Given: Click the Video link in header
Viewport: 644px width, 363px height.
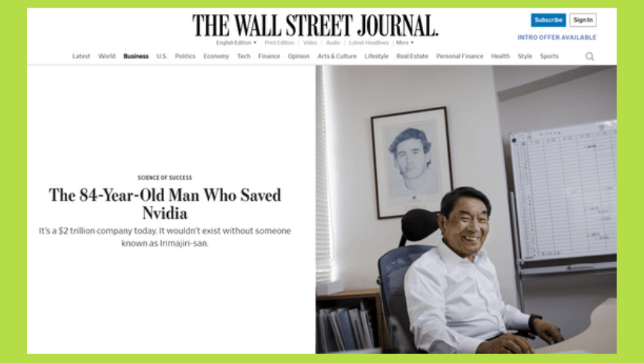Looking at the screenshot, I should click(x=310, y=43).
